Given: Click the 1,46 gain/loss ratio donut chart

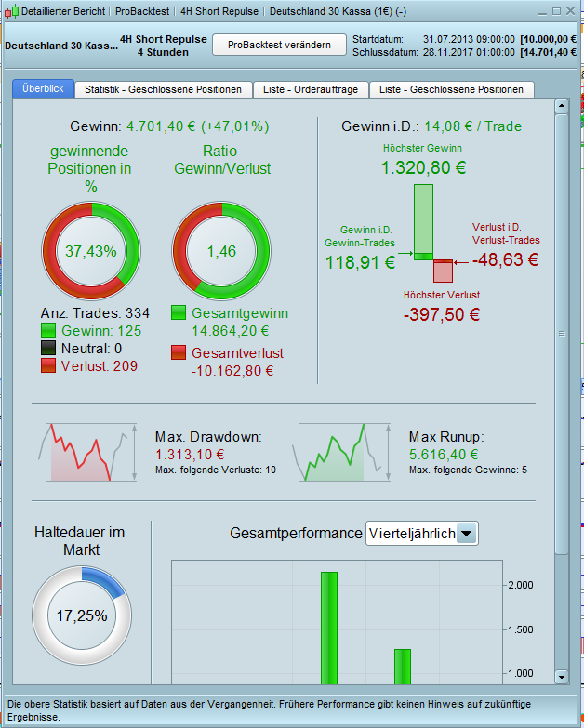Looking at the screenshot, I should point(221,251).
